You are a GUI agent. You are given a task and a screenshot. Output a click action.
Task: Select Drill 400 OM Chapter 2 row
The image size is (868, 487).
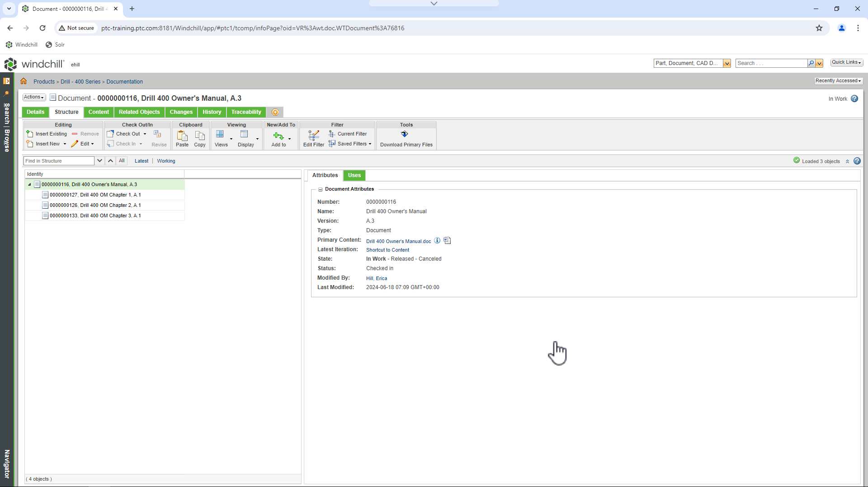[105, 205]
